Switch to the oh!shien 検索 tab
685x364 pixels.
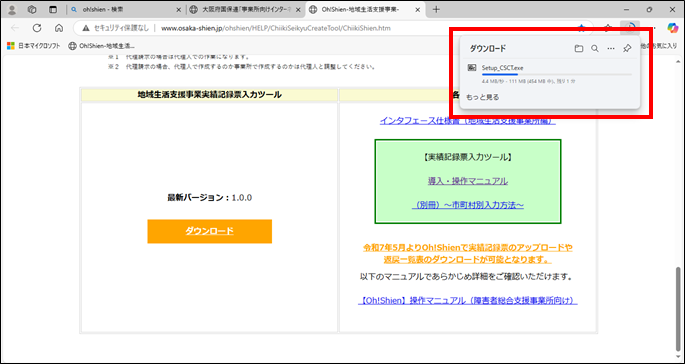point(127,10)
